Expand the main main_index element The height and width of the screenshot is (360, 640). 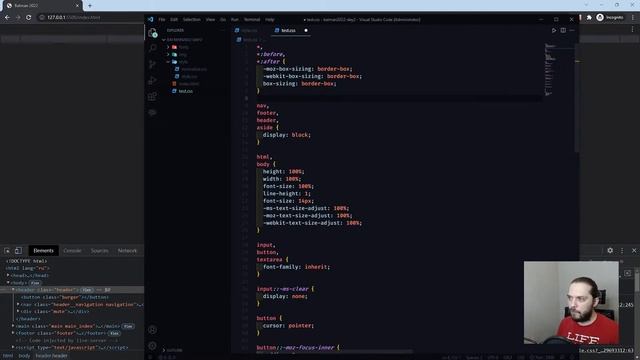[13, 326]
